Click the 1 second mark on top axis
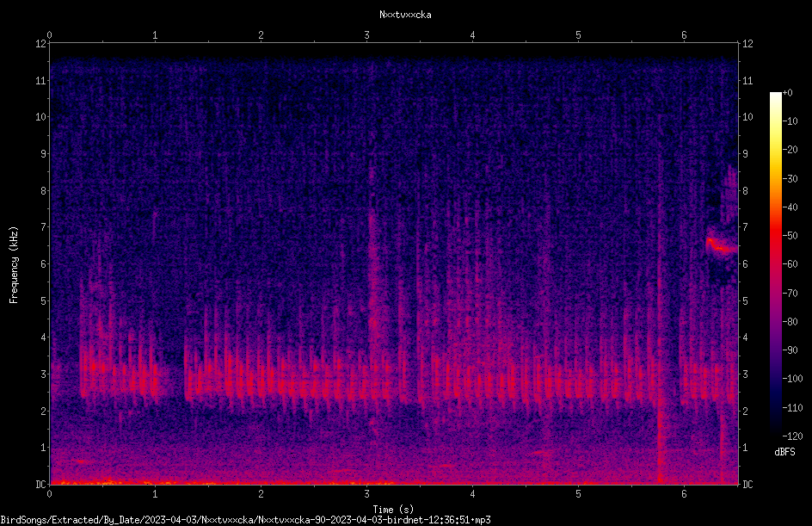Image resolution: width=812 pixels, height=526 pixels. pyautogui.click(x=155, y=35)
